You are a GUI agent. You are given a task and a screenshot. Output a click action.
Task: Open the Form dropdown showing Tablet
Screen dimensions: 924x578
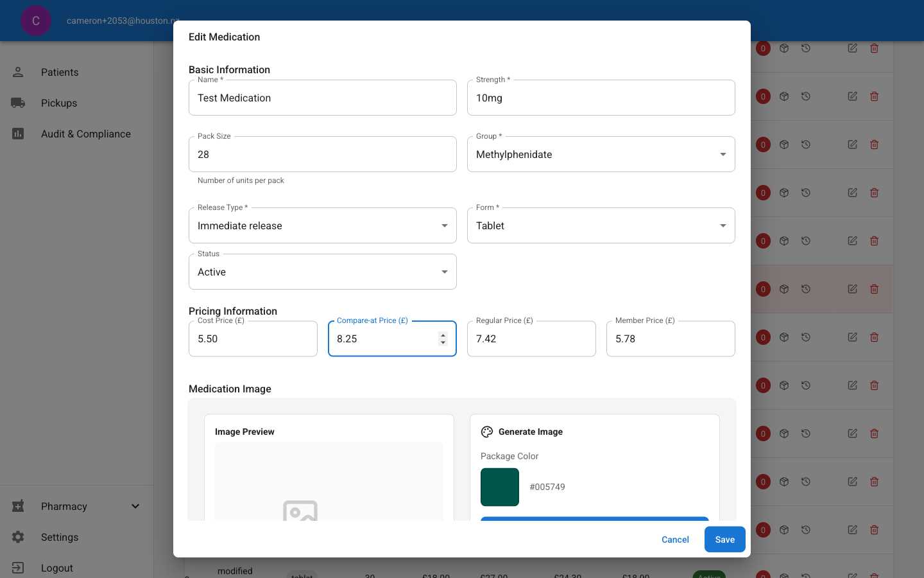[601, 225]
